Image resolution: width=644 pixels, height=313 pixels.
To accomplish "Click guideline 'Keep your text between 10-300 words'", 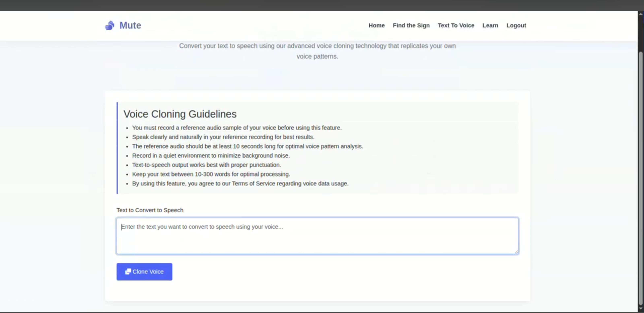I will pyautogui.click(x=211, y=174).
